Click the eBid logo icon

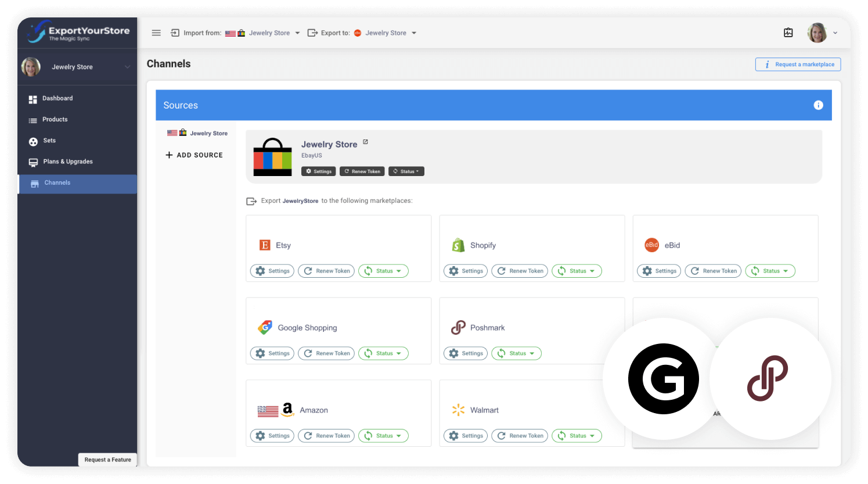click(x=651, y=245)
